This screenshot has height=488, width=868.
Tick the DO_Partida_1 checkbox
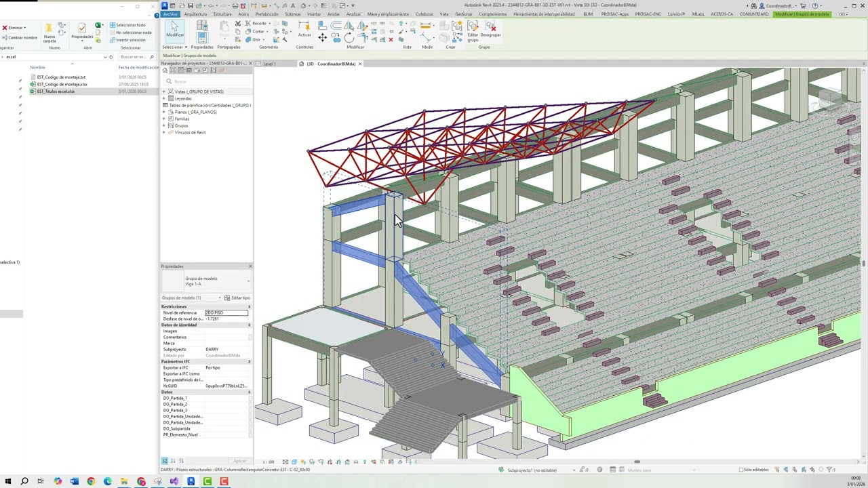250,398
